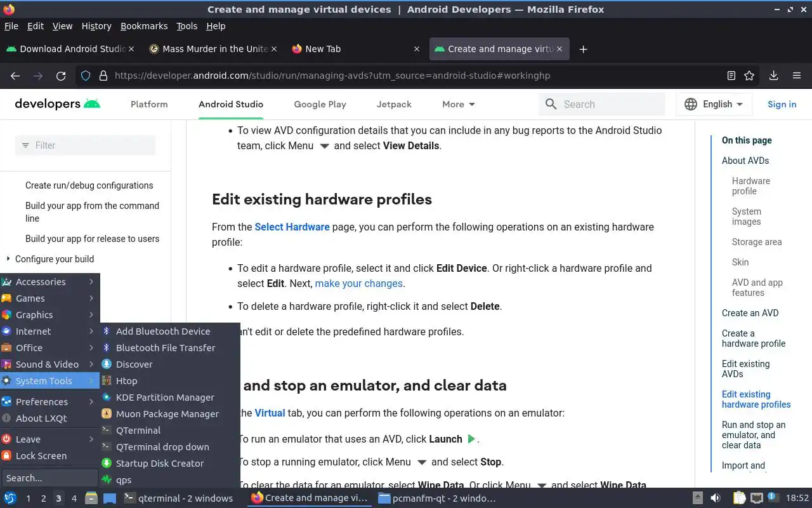The width and height of the screenshot is (812, 508).
Task: Go to Import and export section link
Action: coord(743,467)
